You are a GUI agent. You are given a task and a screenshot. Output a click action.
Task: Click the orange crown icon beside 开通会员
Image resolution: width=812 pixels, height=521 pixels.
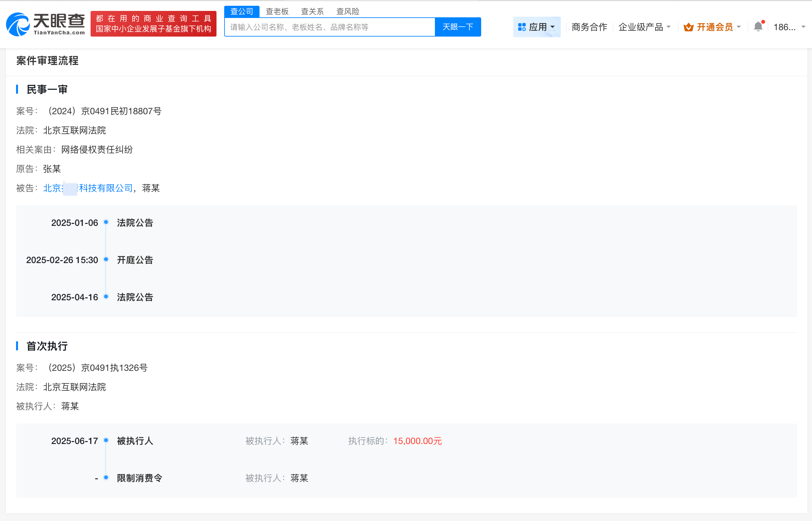(x=689, y=27)
